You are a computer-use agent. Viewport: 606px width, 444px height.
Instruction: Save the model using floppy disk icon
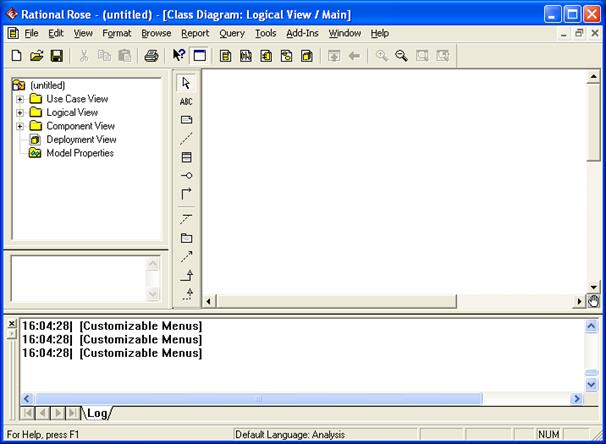pos(57,56)
